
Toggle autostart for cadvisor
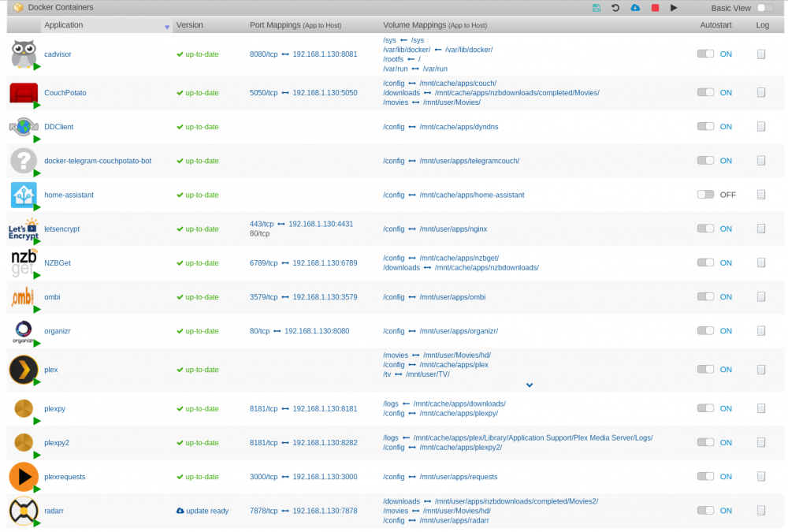click(x=705, y=54)
